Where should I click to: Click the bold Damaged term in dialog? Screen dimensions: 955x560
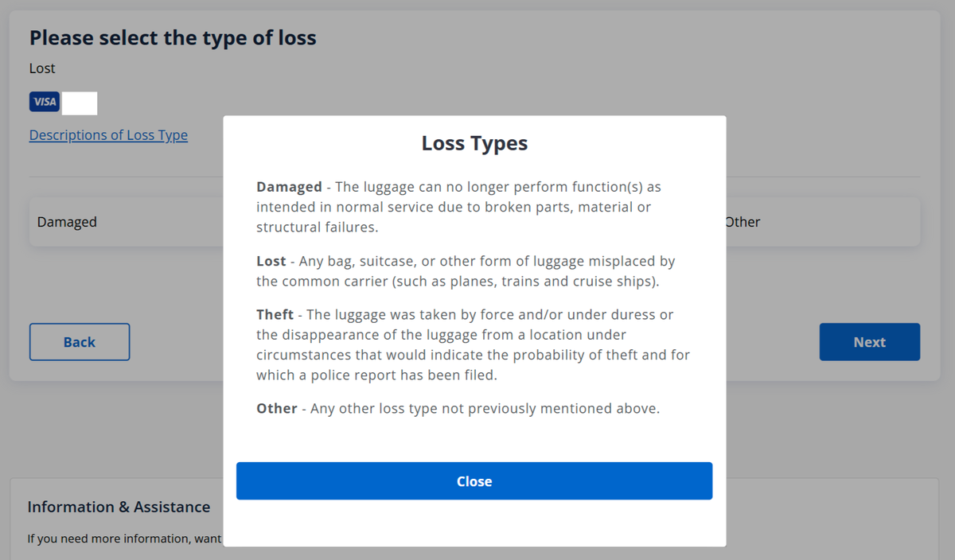click(x=289, y=187)
